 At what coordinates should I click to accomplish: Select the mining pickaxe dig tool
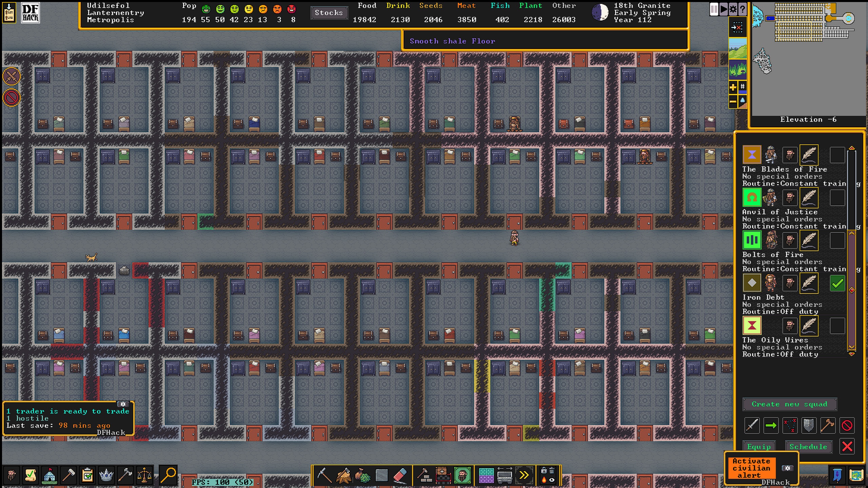tap(324, 475)
